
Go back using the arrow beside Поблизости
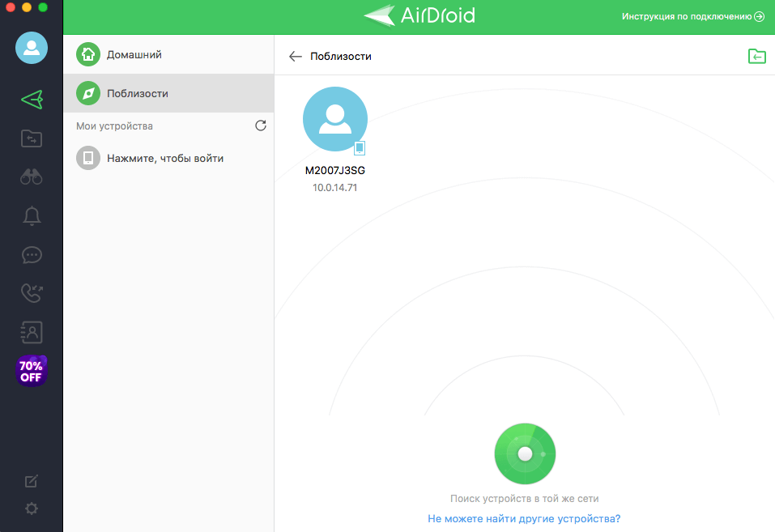pos(296,56)
